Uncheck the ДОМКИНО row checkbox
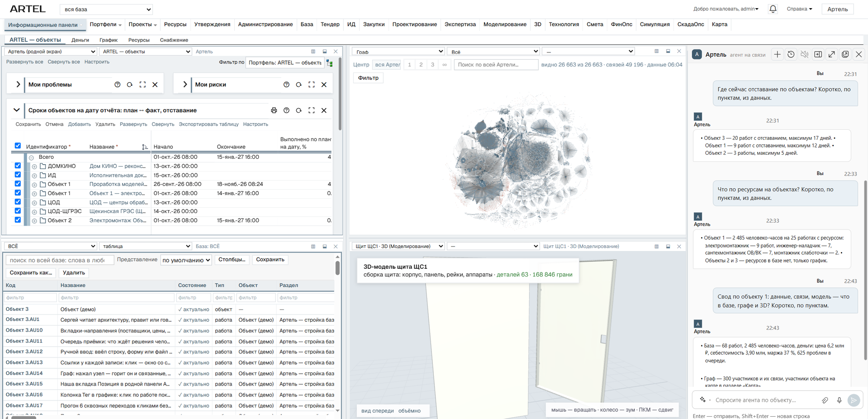Screen dimensions: 868x419 point(18,166)
